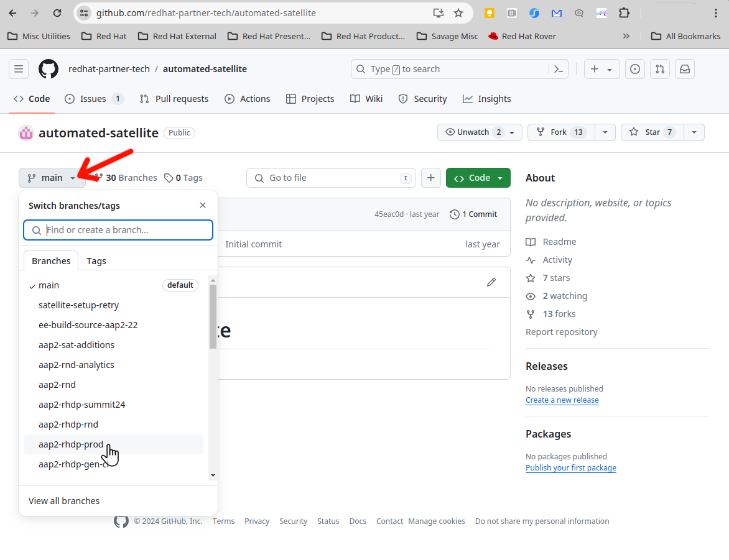Click the branch list scrollbar down arrow

213,475
